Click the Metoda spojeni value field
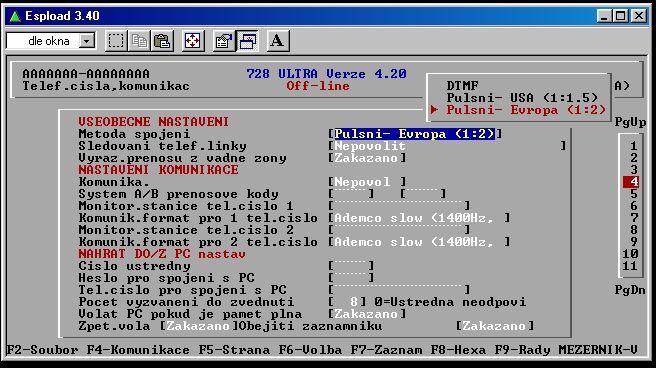 point(415,134)
